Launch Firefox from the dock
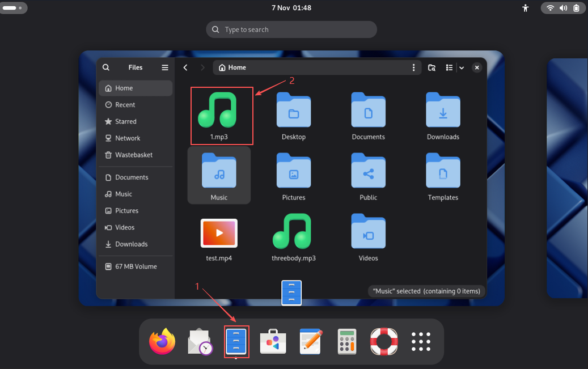This screenshot has width=588, height=369. [162, 342]
